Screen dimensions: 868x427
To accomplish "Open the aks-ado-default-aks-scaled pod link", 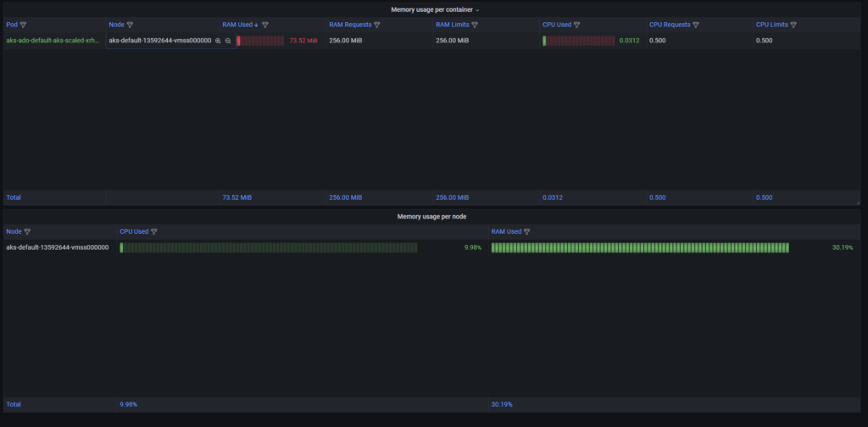I will 53,41.
